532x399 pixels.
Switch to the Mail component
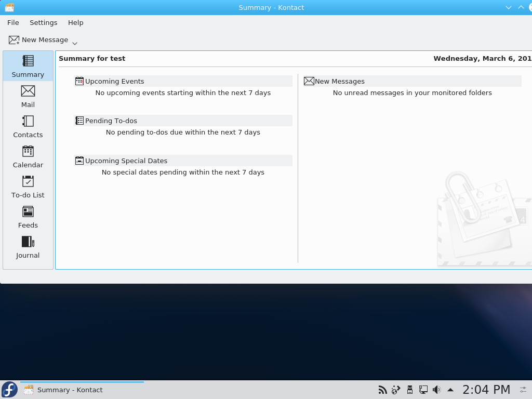click(x=28, y=96)
